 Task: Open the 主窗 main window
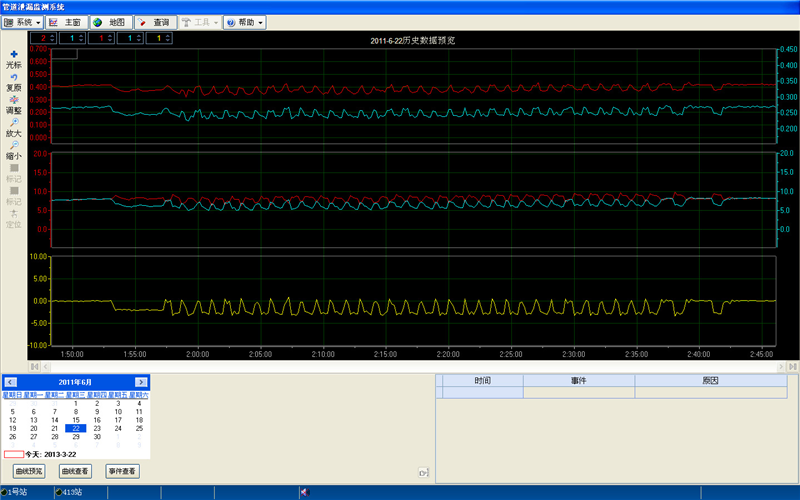coord(66,21)
